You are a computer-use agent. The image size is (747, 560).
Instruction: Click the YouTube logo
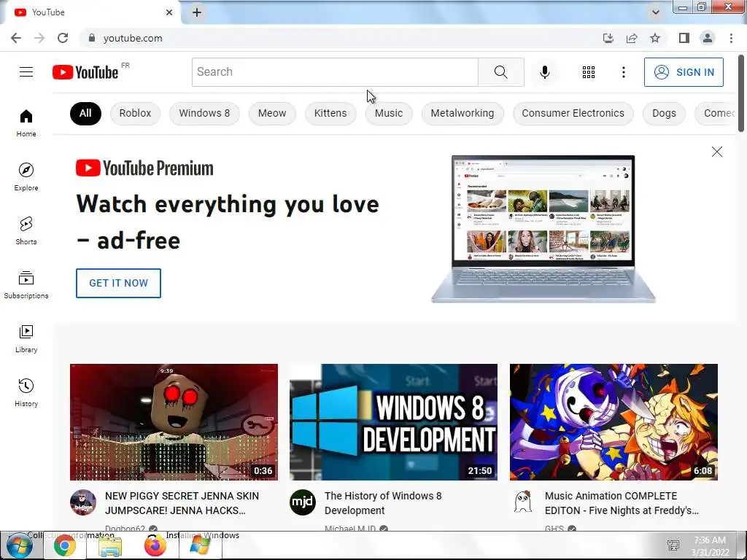(x=86, y=72)
